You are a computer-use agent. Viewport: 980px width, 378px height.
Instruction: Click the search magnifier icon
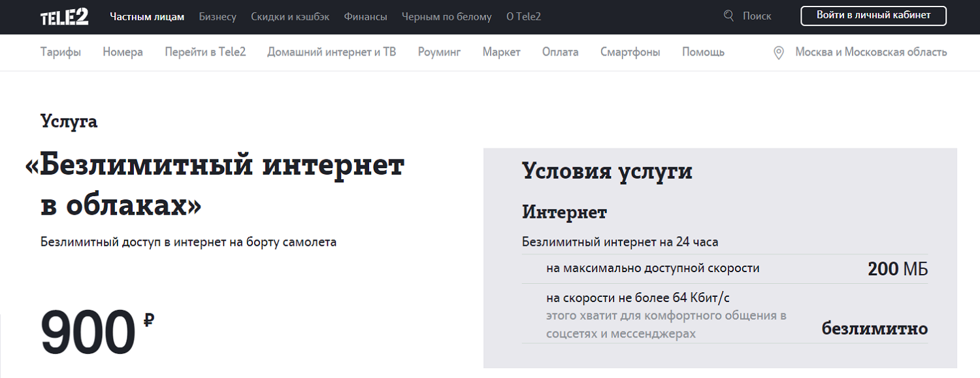728,16
